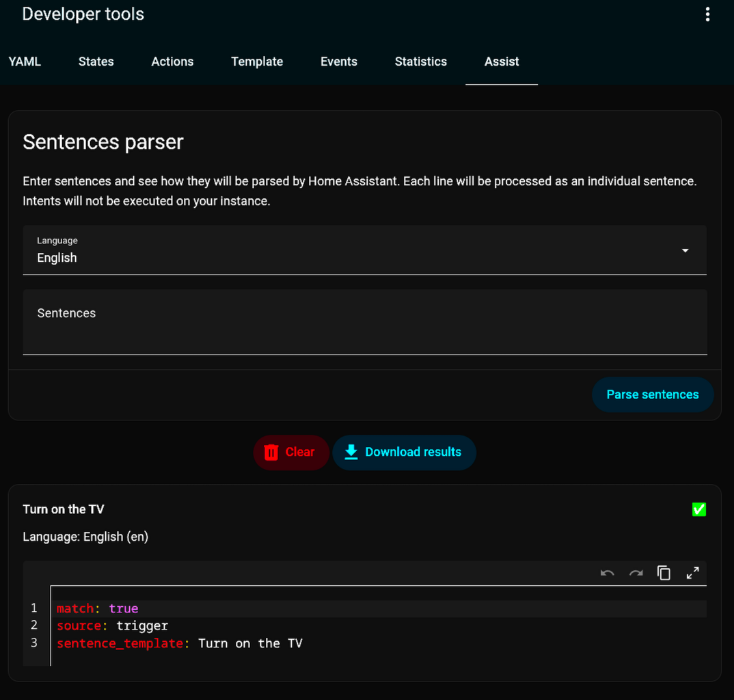734x700 pixels.
Task: Click the download arrow icon
Action: 351,453
